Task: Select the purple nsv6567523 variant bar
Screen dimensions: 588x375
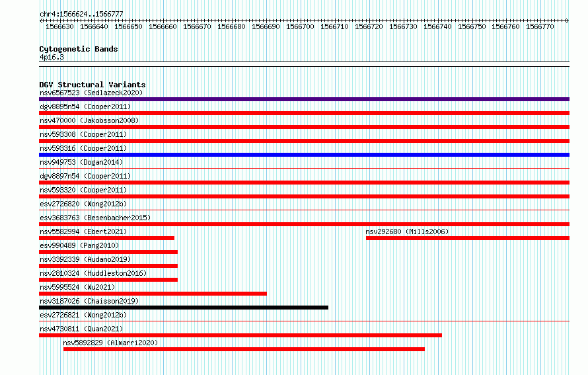Action: 304,99
